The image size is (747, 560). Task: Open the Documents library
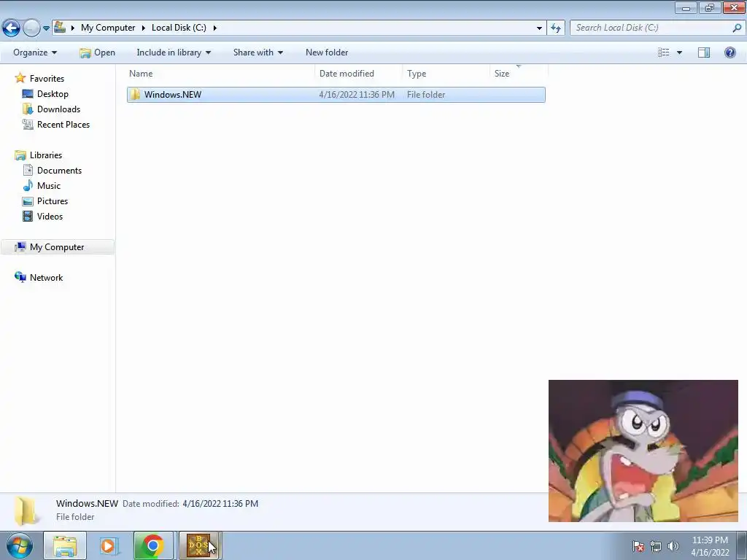[60, 170]
